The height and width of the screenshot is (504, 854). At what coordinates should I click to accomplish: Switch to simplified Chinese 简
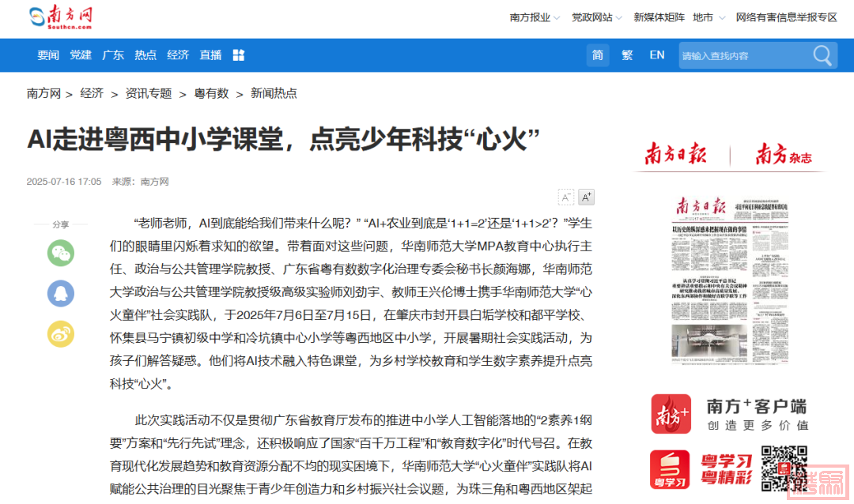pos(598,55)
